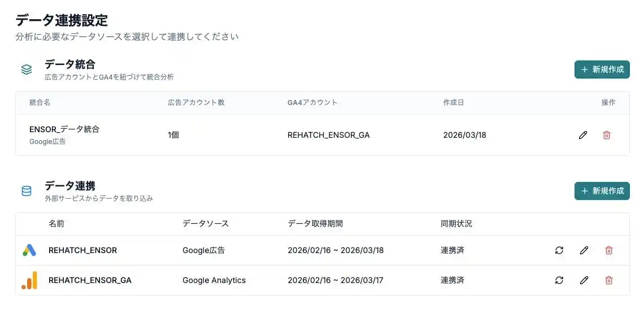Click the データ取得期間 column header
The image size is (644, 313).
click(315, 224)
